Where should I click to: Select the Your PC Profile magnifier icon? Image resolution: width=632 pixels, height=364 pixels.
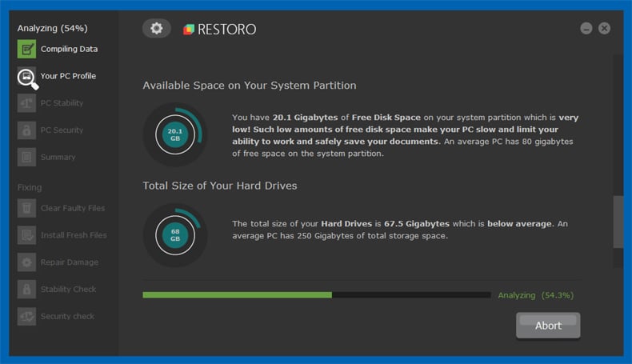27,78
